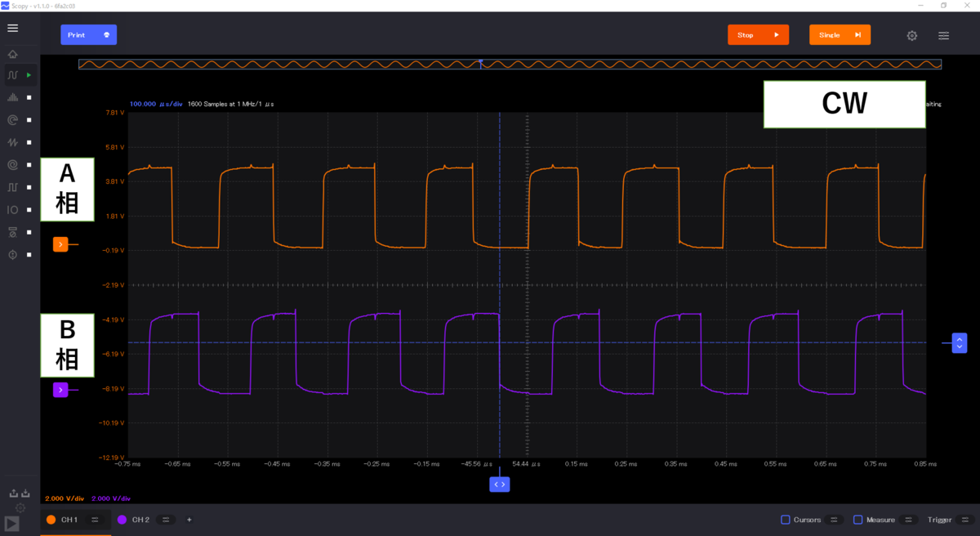Click the 1600 Samples at 1 MHz readout
980x536 pixels.
230,104
